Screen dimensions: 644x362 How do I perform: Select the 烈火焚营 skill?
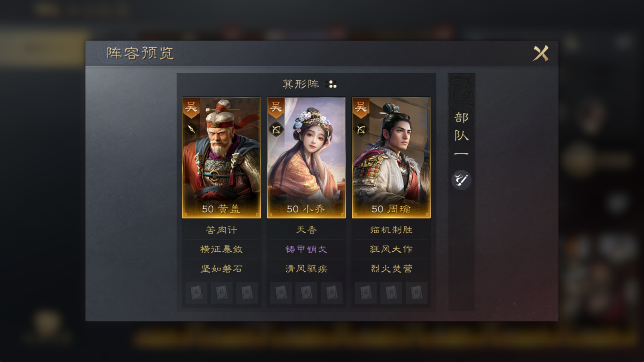(391, 269)
